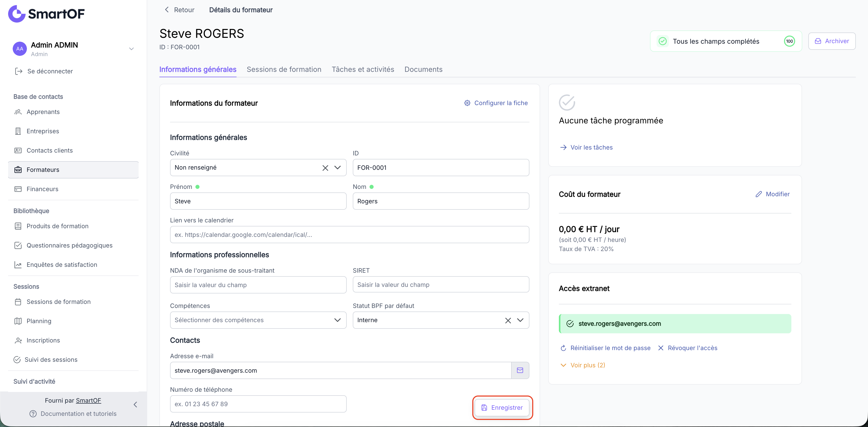Click the gray task checkmark icon
The width and height of the screenshot is (868, 427).
[x=567, y=103]
